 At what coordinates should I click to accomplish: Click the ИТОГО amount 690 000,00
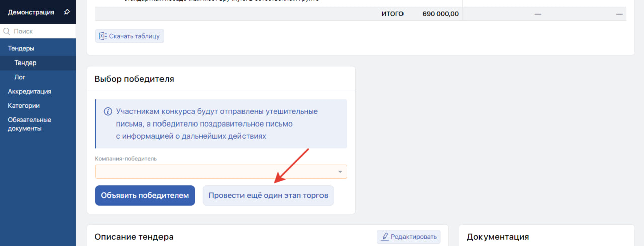point(440,14)
